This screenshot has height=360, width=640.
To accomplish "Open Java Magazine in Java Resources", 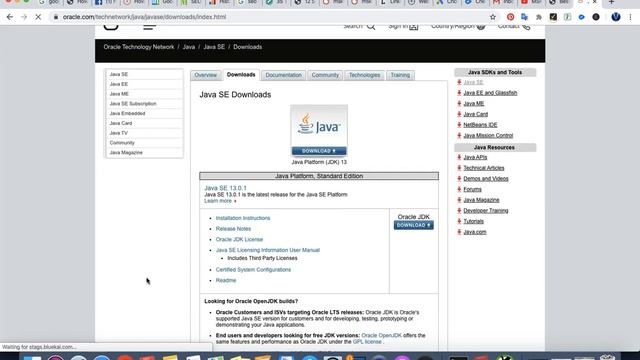I will [x=481, y=200].
